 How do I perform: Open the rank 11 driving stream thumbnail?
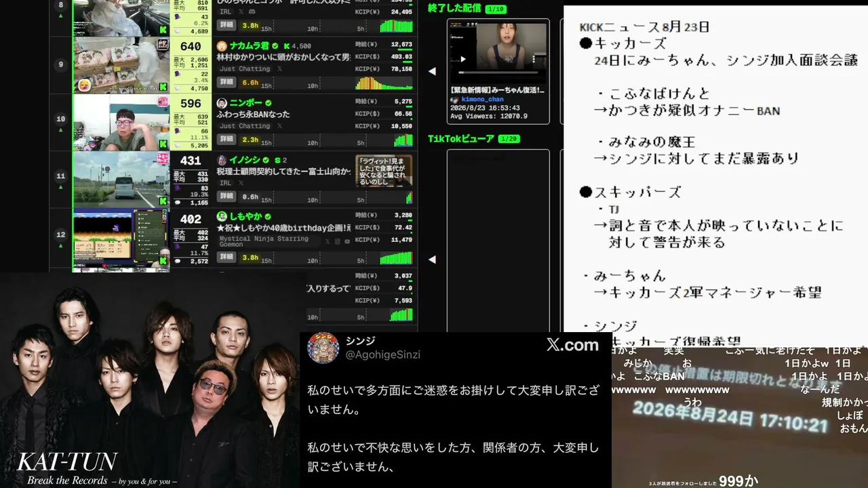[x=121, y=180]
